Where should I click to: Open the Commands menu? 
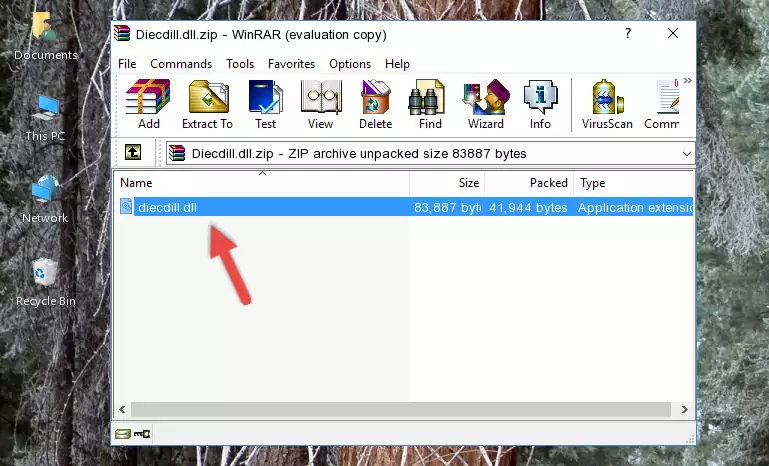pyautogui.click(x=181, y=64)
